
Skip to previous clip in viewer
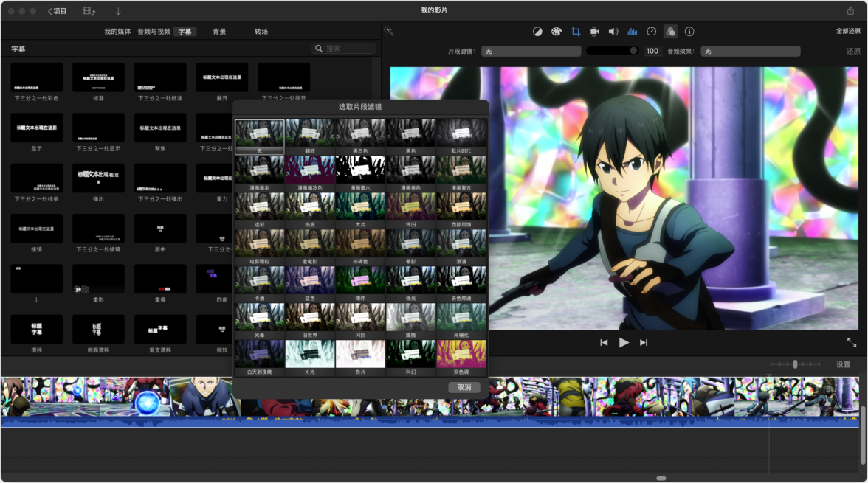pyautogui.click(x=604, y=342)
